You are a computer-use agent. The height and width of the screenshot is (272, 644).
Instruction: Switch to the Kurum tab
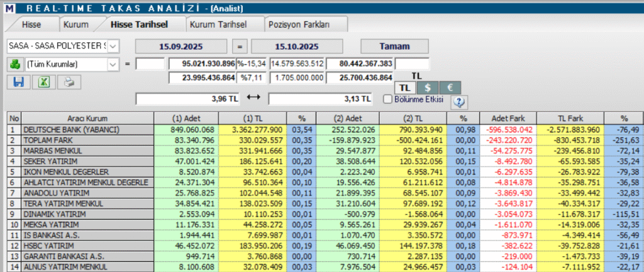point(76,25)
